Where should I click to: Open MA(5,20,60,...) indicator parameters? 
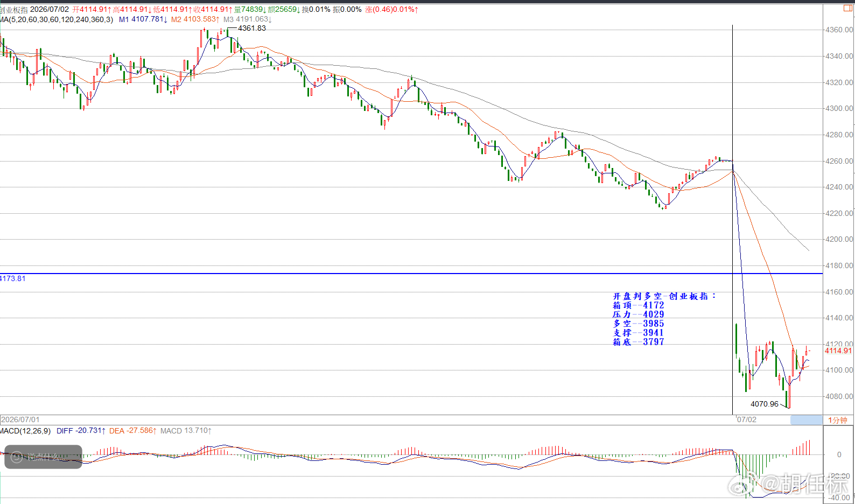click(56, 19)
